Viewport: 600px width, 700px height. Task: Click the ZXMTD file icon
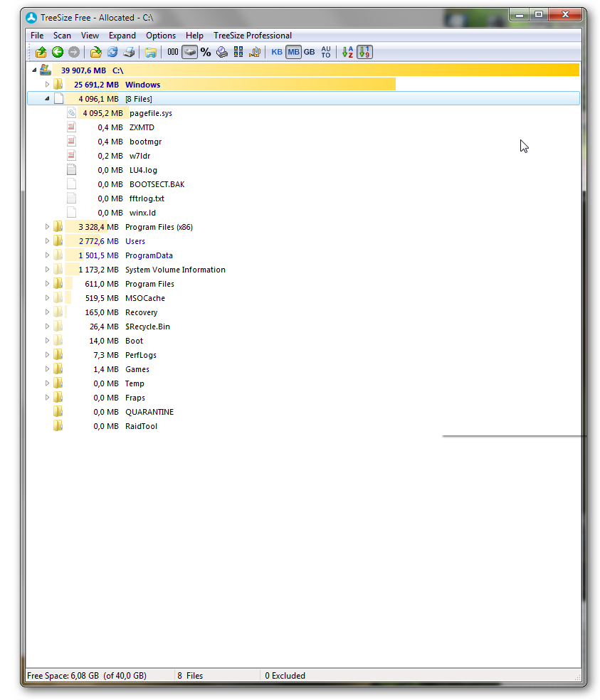[x=71, y=127]
